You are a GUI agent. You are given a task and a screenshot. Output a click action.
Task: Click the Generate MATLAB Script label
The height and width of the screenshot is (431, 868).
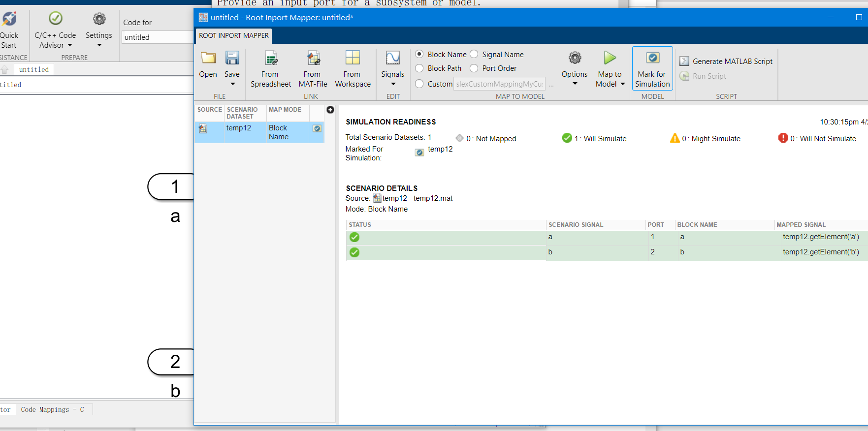[733, 62]
